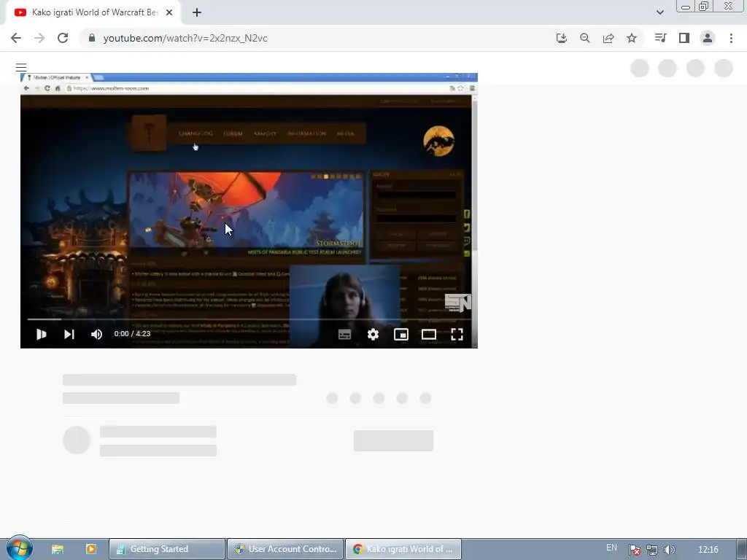Click the video progress bar
The image size is (747, 560).
point(249,319)
